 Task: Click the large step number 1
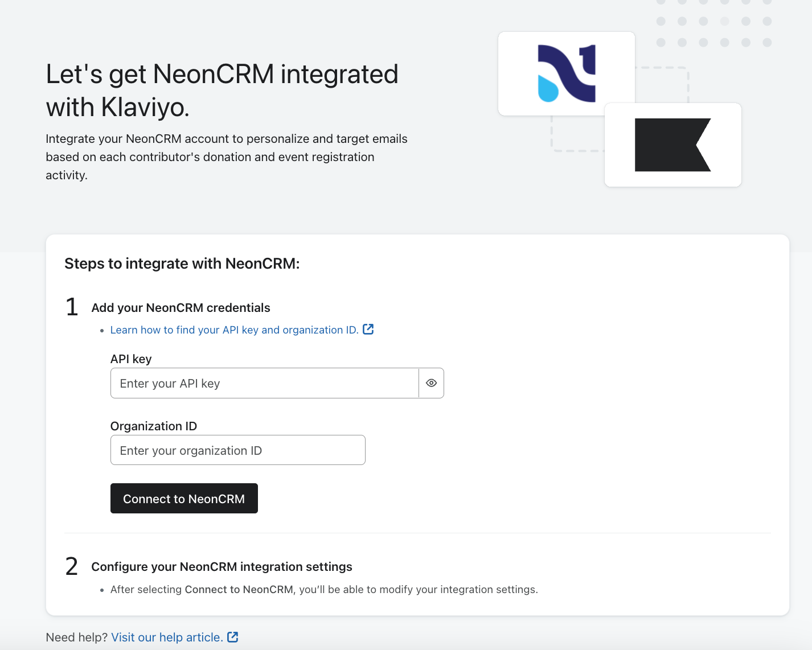72,307
